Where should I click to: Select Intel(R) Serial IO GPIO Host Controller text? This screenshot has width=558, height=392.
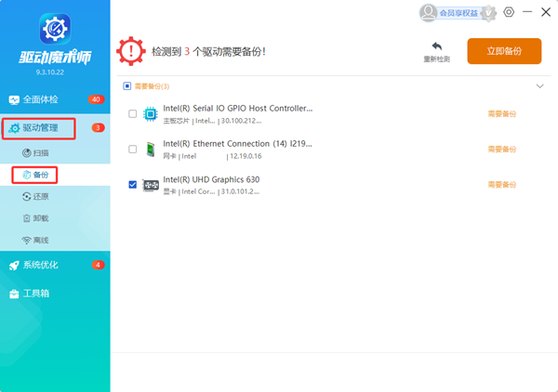pyautogui.click(x=238, y=109)
